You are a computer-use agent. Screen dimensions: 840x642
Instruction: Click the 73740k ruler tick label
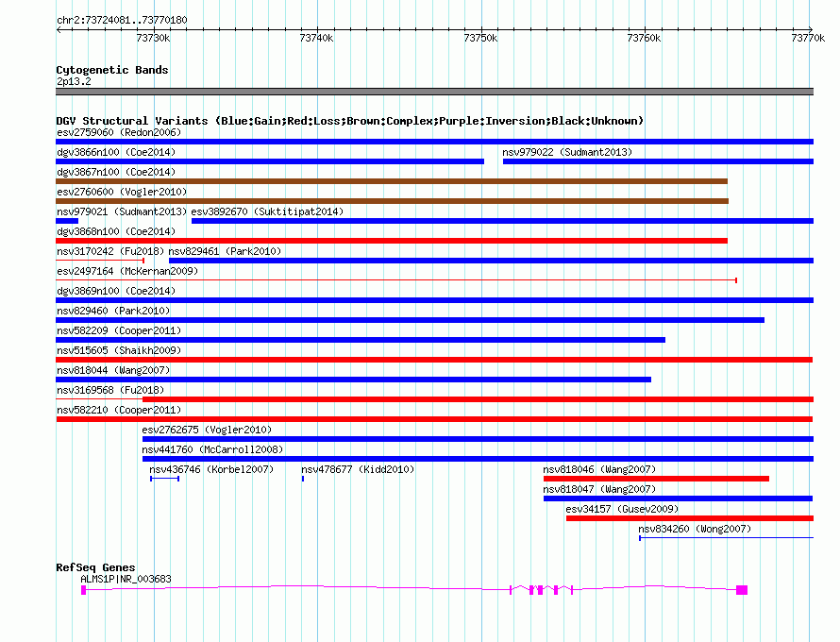tap(316, 38)
